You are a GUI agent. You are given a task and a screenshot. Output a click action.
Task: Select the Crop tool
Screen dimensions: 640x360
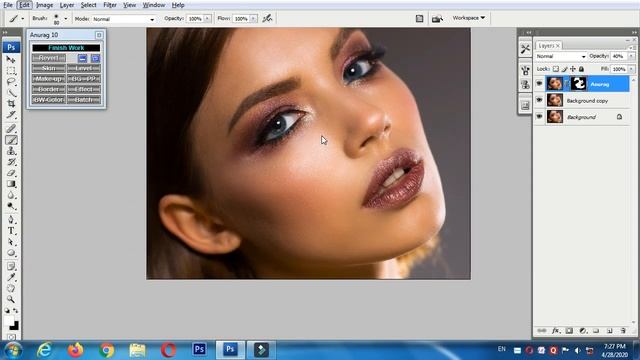tap(11, 103)
